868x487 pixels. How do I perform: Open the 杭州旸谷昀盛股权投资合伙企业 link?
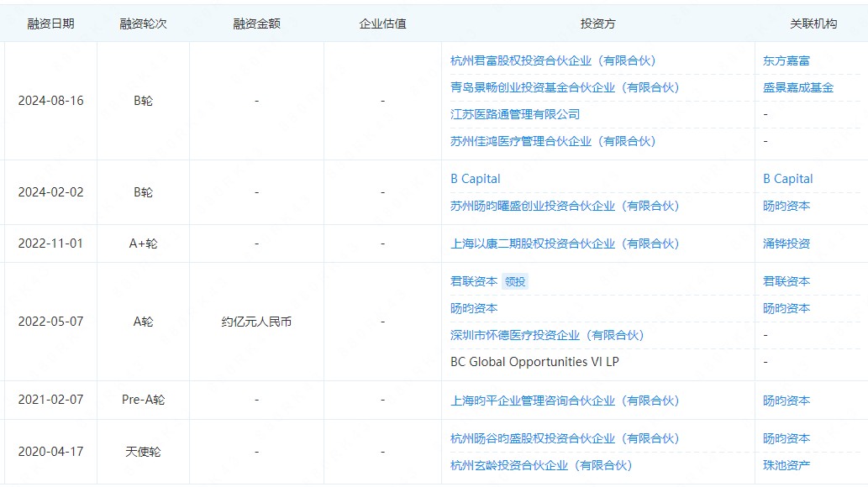click(564, 438)
